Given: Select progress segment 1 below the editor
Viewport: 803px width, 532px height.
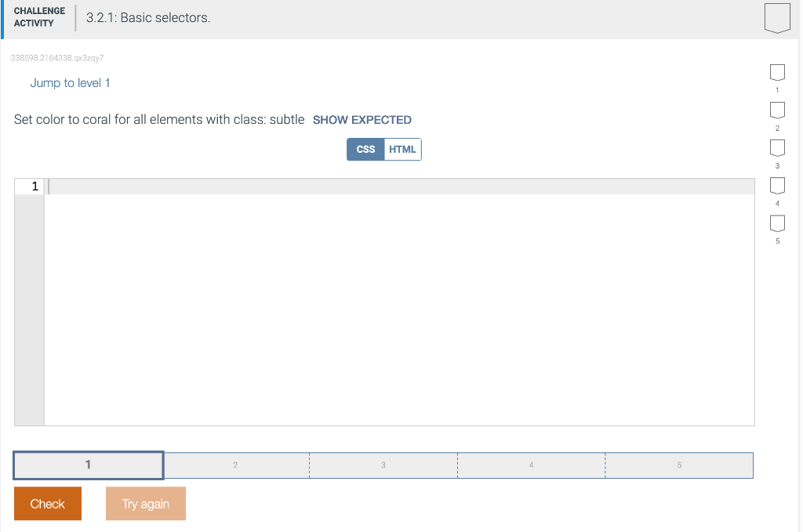Looking at the screenshot, I should tap(88, 465).
